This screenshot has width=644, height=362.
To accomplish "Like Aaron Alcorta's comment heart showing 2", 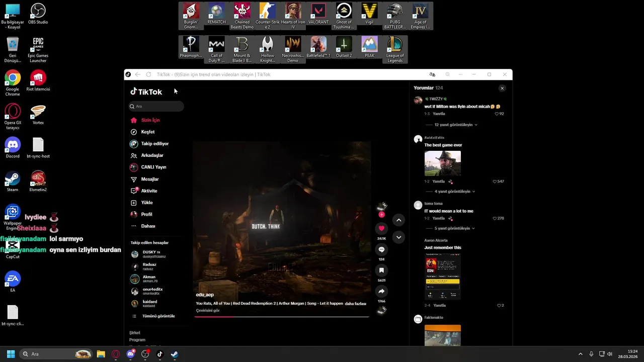I will (x=500, y=305).
